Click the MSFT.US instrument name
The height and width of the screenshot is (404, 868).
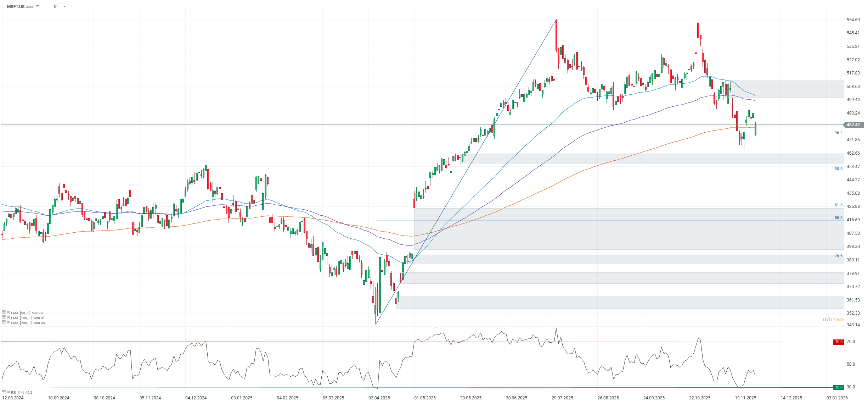coord(16,7)
